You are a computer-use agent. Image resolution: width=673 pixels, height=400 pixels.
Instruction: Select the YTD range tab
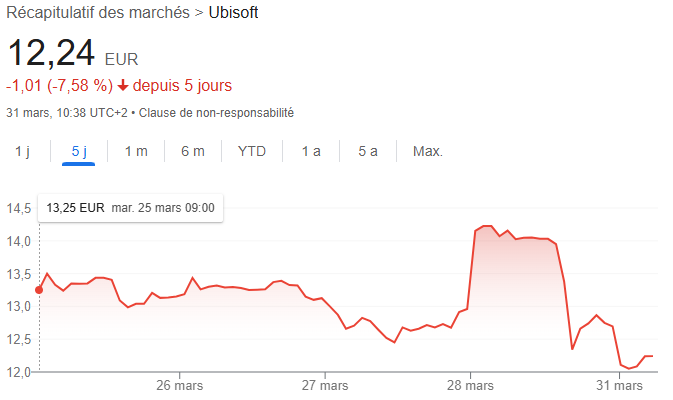point(251,151)
